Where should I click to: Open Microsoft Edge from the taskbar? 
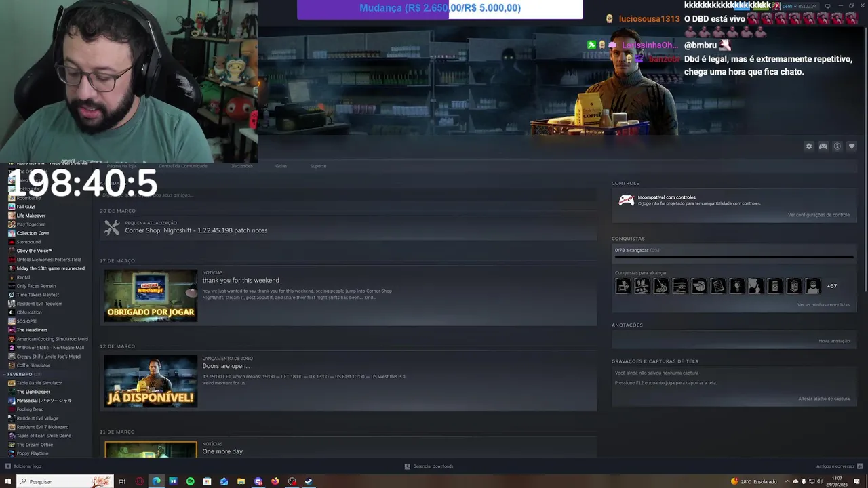pyautogui.click(x=157, y=481)
